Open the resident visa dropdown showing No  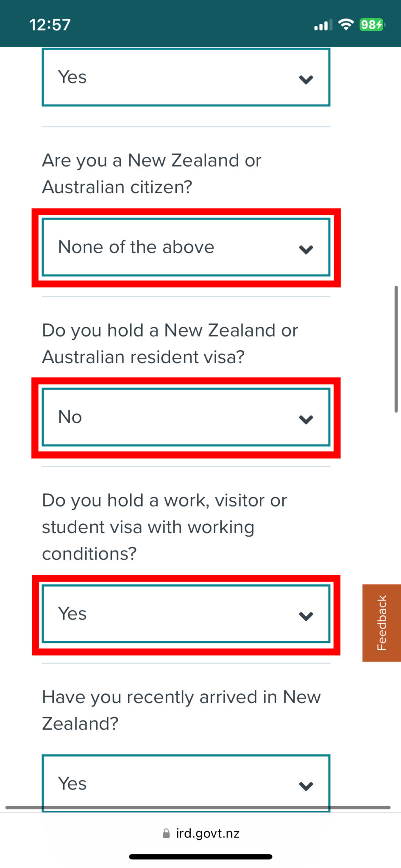(186, 417)
